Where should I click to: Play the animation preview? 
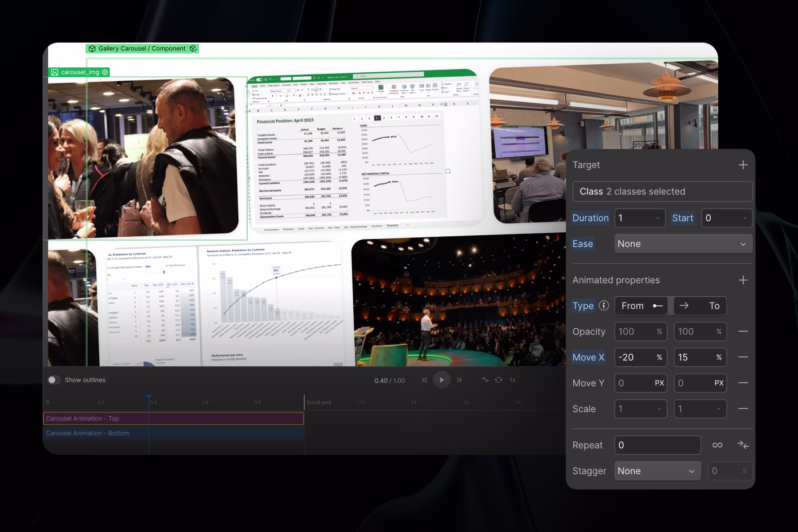point(442,380)
